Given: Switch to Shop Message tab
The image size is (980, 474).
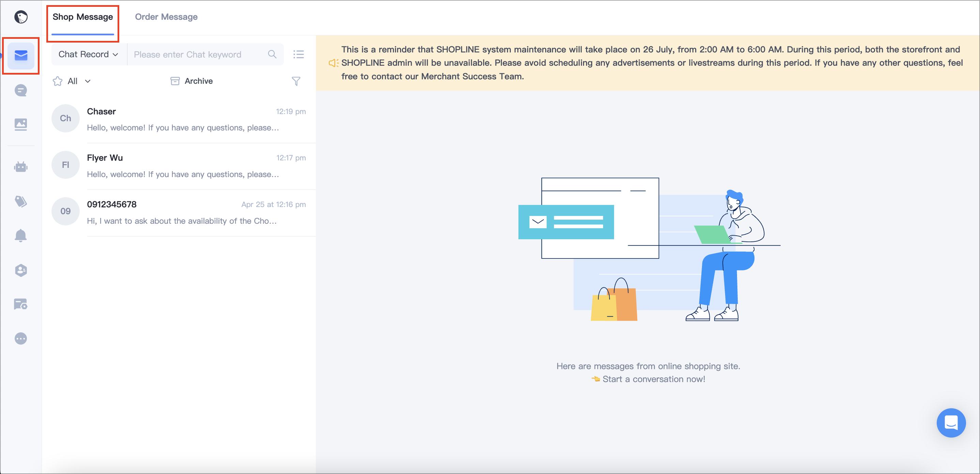Looking at the screenshot, I should pos(82,17).
